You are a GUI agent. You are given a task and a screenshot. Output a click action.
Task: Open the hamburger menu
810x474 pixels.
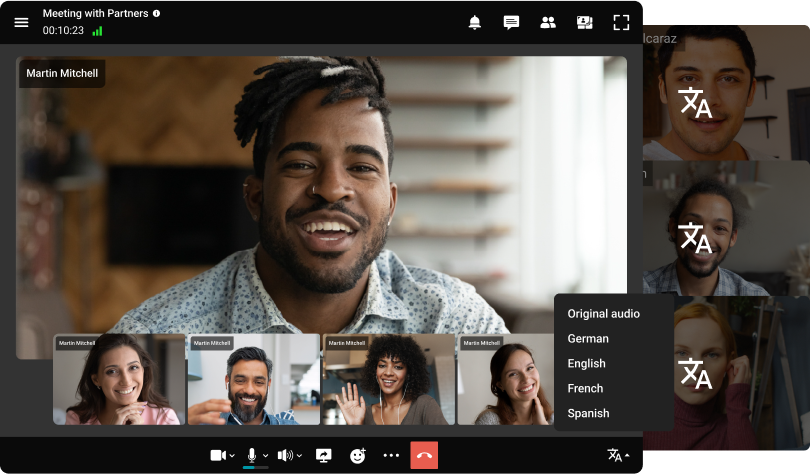tap(21, 22)
